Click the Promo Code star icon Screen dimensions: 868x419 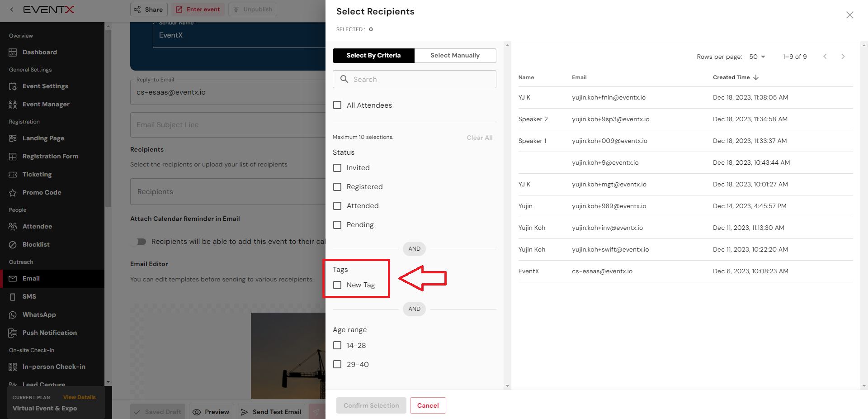pyautogui.click(x=13, y=193)
